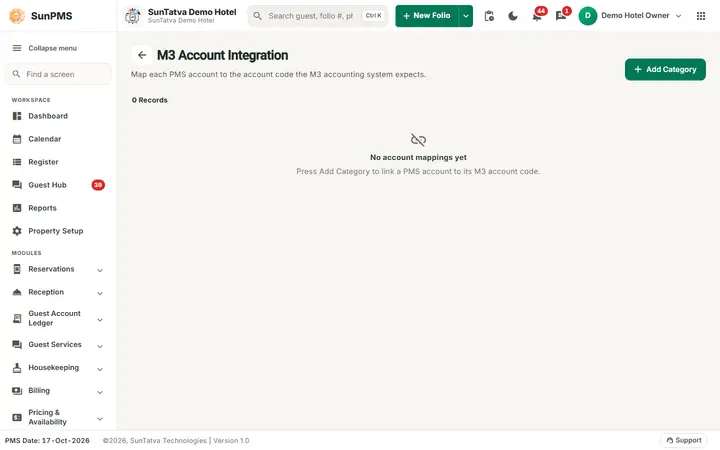
Task: Click the SunTatva Demo Hotel property name
Action: (x=192, y=12)
